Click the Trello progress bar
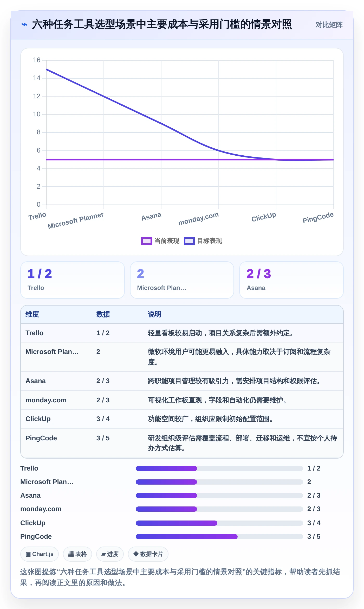Screen dimensions: 364x609 [219, 468]
